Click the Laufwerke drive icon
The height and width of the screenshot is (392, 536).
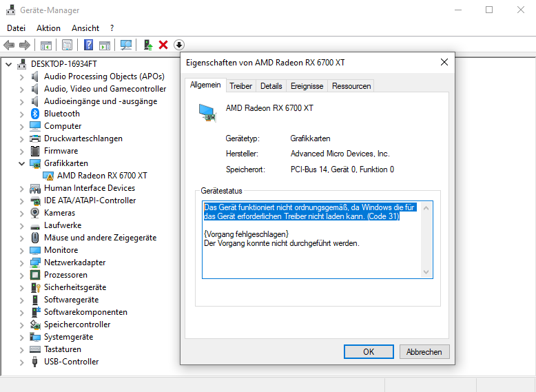[x=35, y=226]
